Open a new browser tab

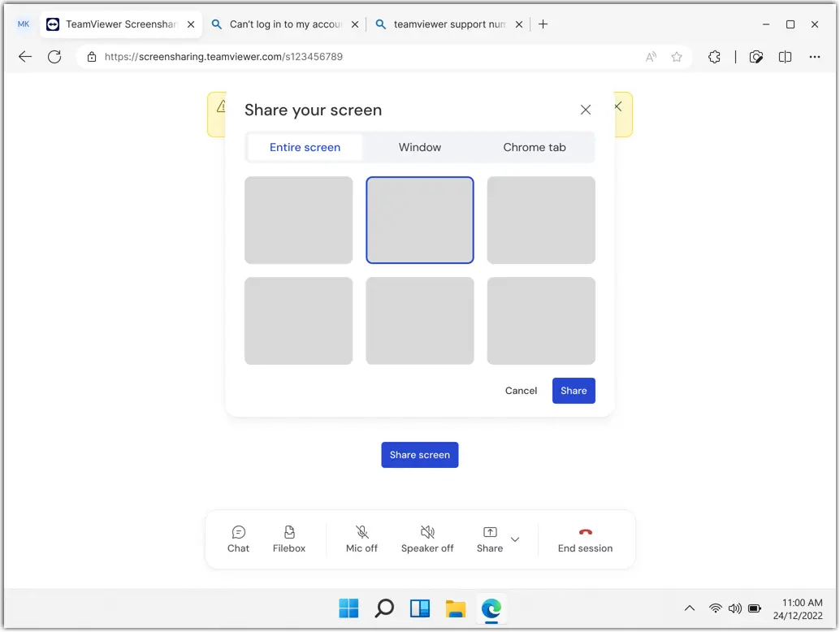(543, 24)
